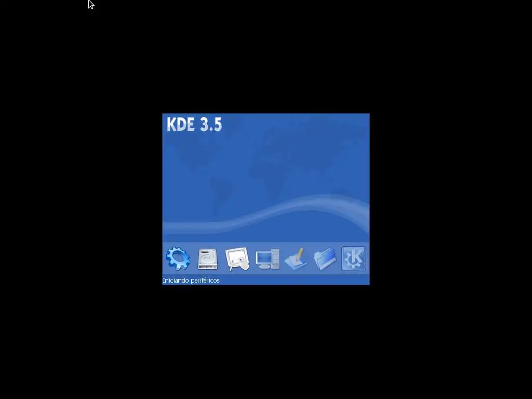Viewport: 532px width, 399px height.
Task: Click the blue folder icon
Action: click(x=325, y=259)
